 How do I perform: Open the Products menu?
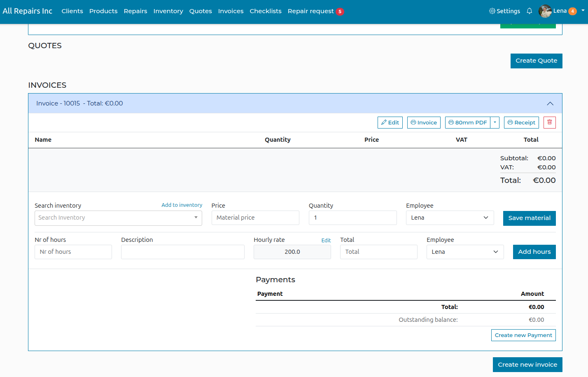(103, 11)
